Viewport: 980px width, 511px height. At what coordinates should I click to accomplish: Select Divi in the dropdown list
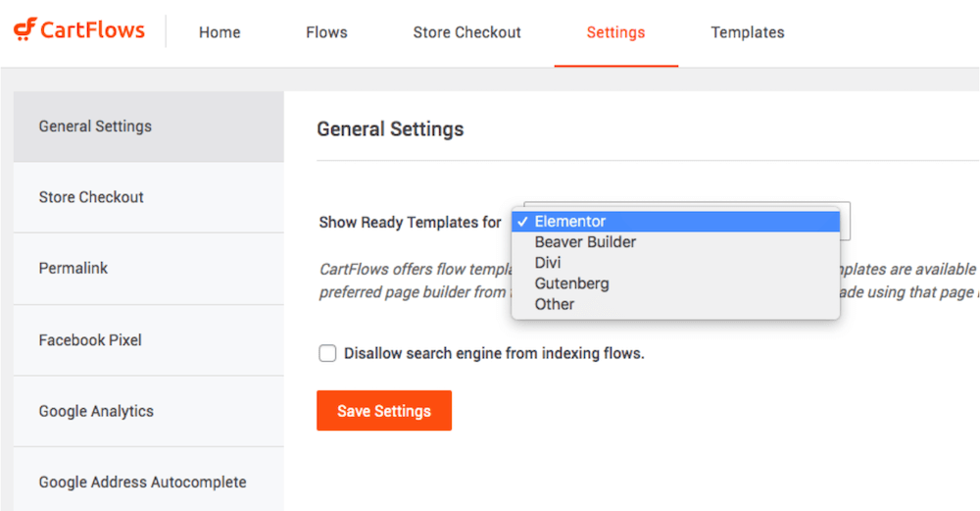(x=675, y=263)
